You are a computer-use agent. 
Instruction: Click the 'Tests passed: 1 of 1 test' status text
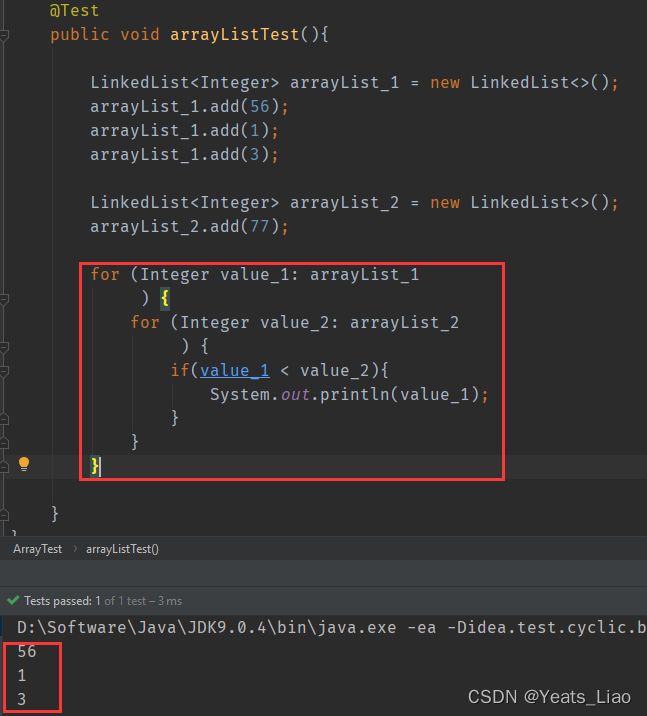(x=103, y=600)
